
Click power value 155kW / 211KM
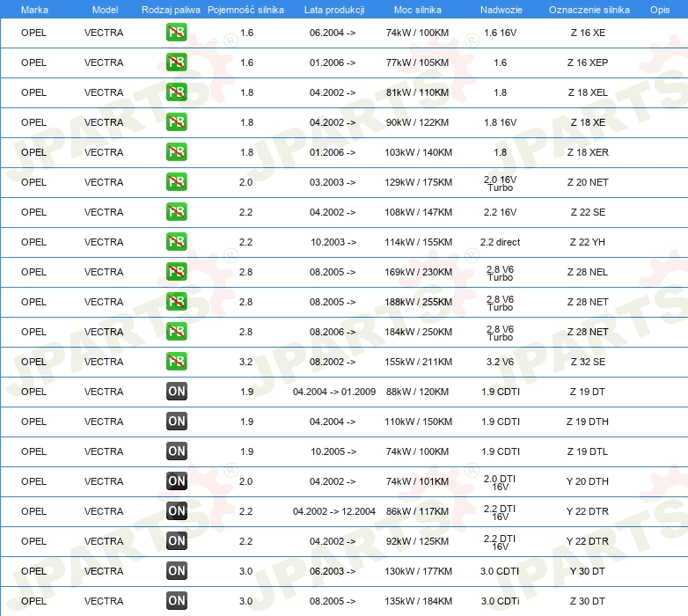418,362
